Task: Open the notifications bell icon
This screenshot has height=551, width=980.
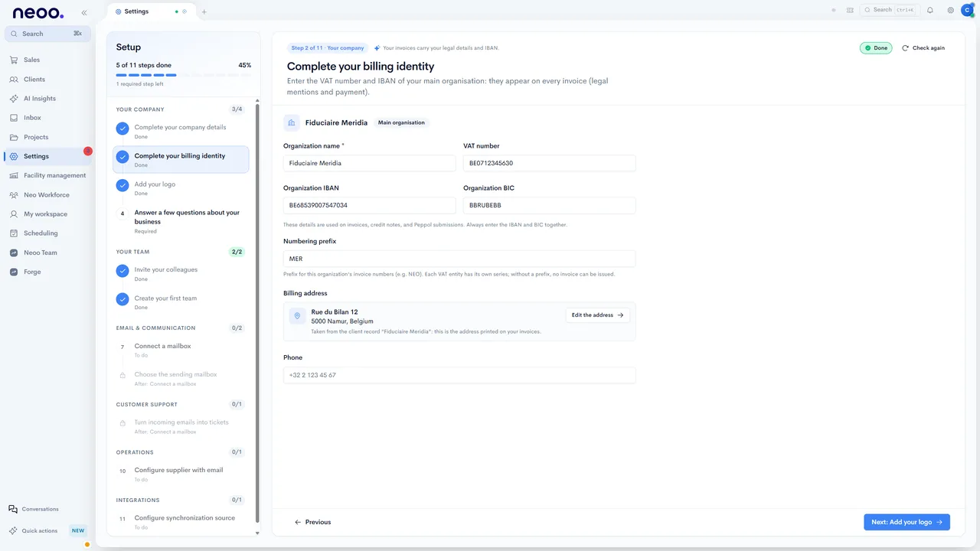Action: click(930, 10)
